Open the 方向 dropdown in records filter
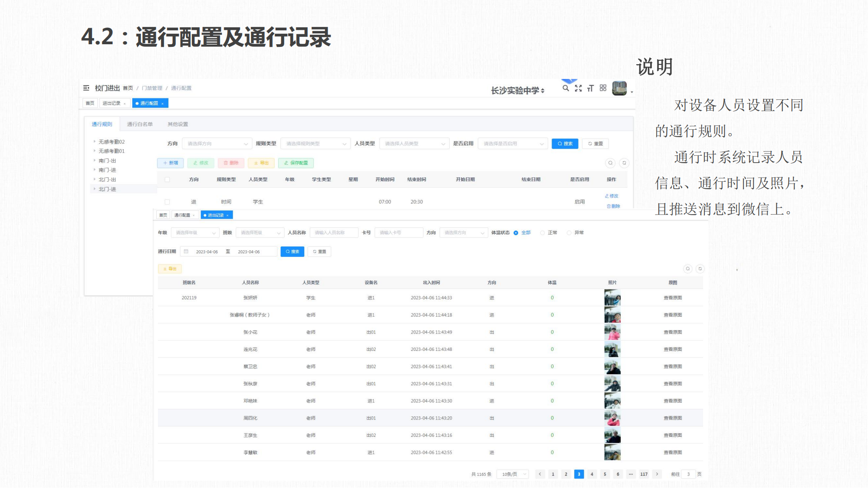Viewport: 868px width, 488px height. (464, 233)
